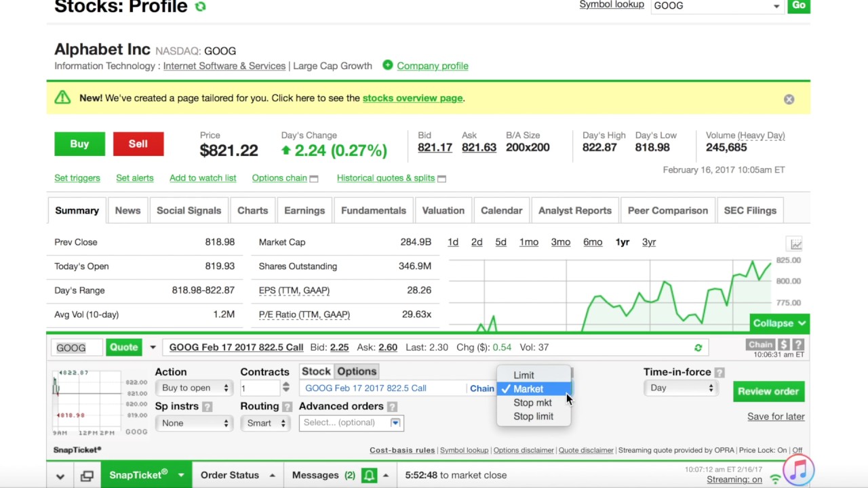Collapse bottom bar with down chevron icon
Screen dimensions: 868x488
60,476
